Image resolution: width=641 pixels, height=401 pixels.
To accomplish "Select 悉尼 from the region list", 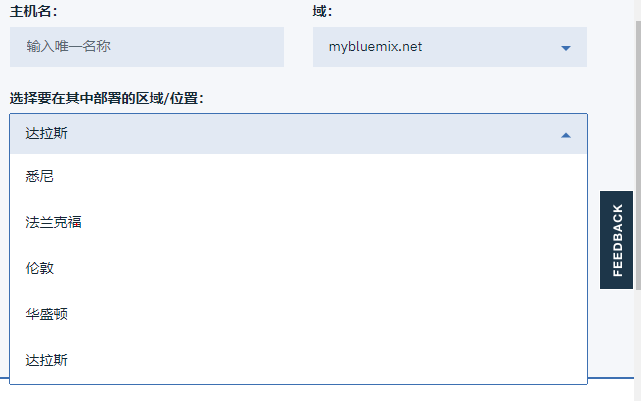I will pos(298,177).
